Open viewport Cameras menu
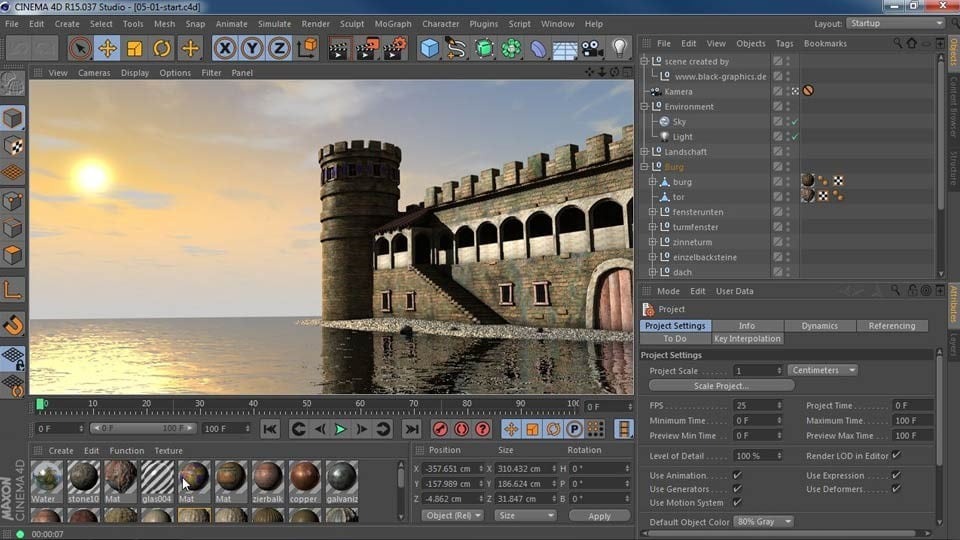Image resolution: width=960 pixels, height=540 pixels. [94, 72]
